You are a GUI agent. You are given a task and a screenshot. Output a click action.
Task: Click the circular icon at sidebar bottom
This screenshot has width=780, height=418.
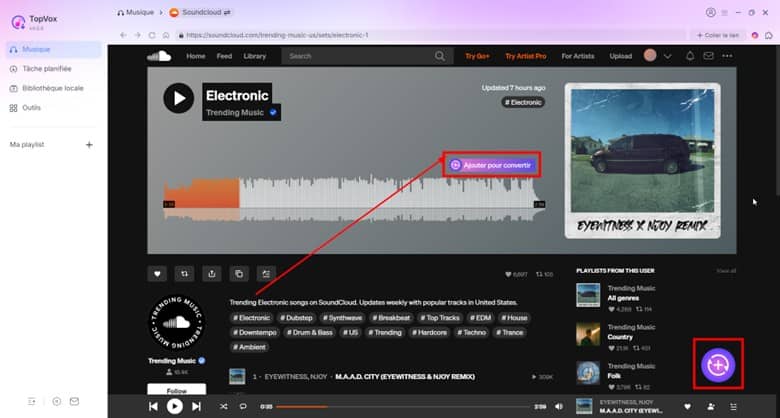tap(57, 401)
